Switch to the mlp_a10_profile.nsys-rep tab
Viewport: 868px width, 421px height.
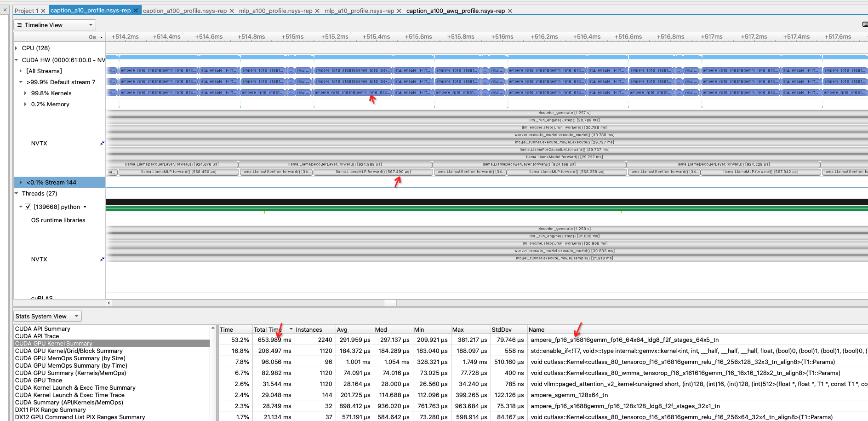click(359, 11)
